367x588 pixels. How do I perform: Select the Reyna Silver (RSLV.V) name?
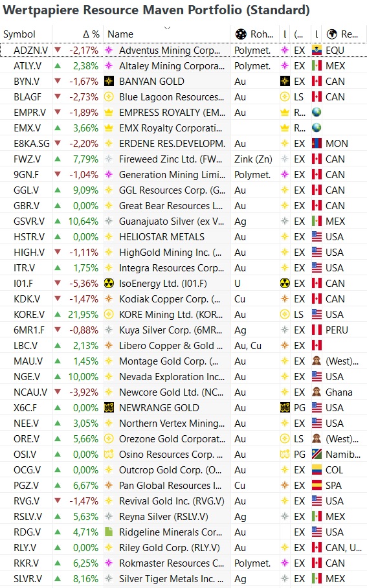[x=164, y=517]
